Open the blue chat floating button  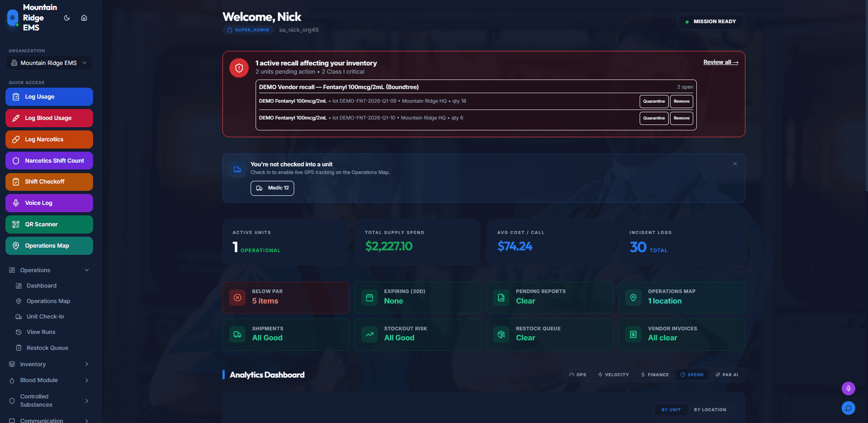point(848,408)
